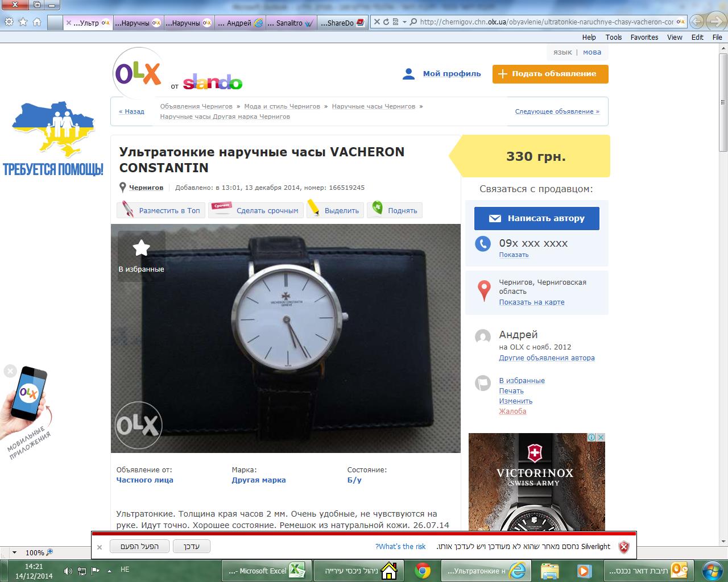This screenshot has height=582, width=728.
Task: Click Показать to reveal phone number
Action: [514, 255]
